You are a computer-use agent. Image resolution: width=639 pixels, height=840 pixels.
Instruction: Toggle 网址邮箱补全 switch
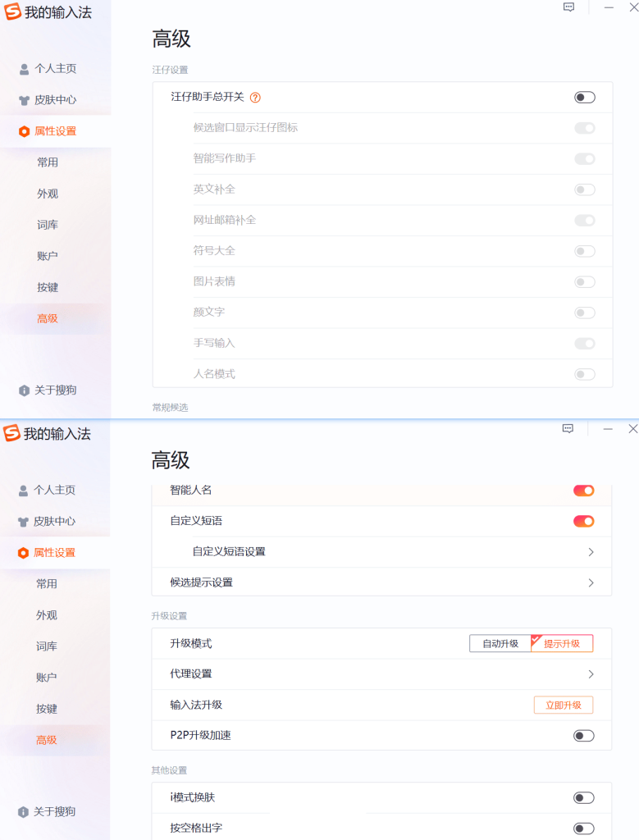[x=584, y=221]
